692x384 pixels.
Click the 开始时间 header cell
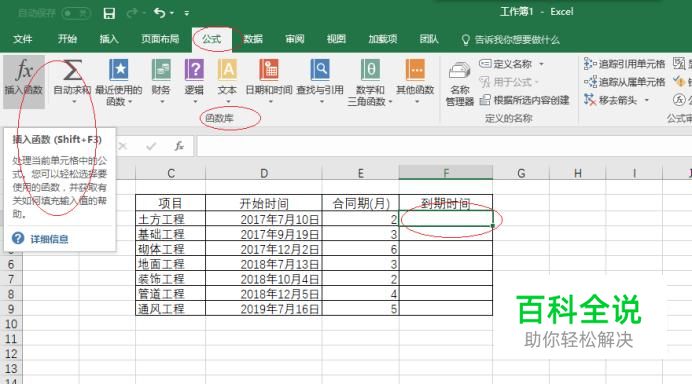click(264, 203)
